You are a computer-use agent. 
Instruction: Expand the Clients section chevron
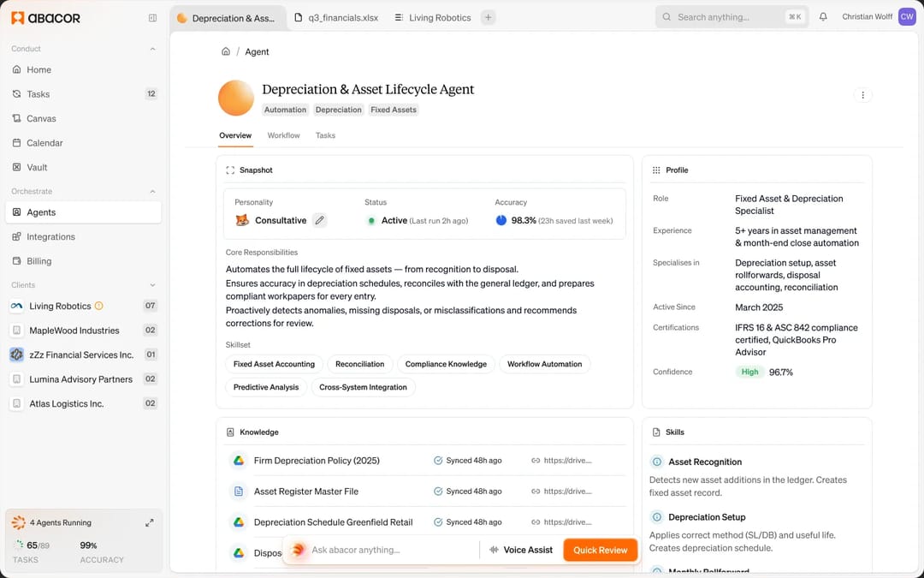click(x=152, y=285)
